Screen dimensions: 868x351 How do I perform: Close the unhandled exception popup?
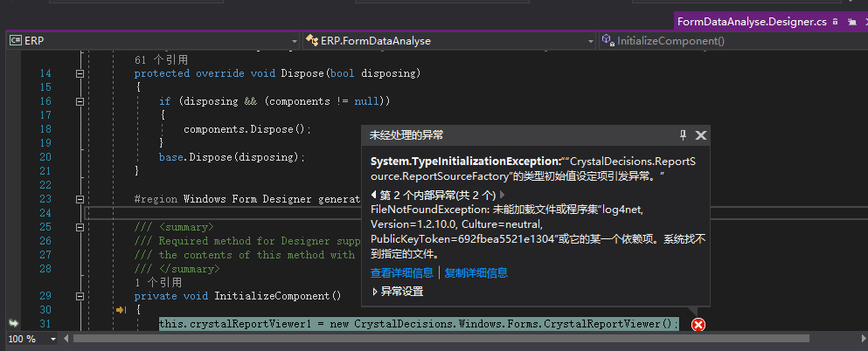(x=701, y=134)
